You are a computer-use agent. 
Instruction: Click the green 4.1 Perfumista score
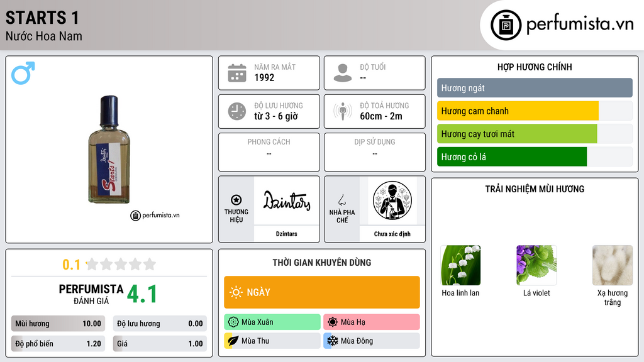coord(142,294)
